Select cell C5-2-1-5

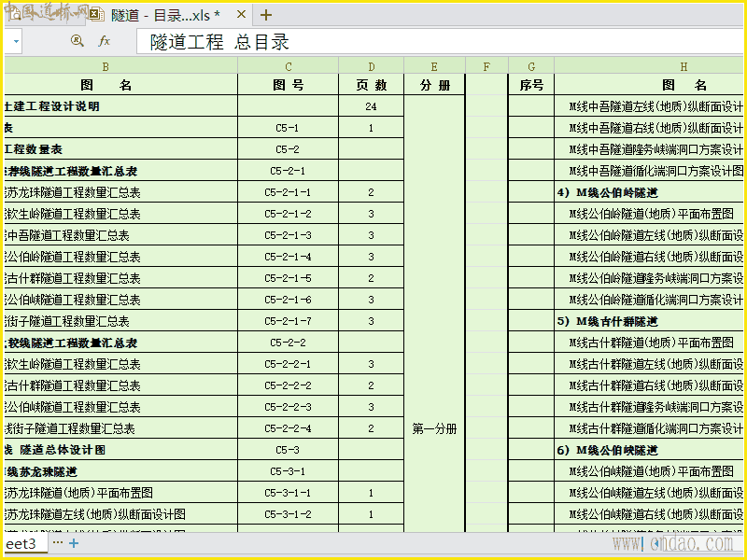click(288, 278)
